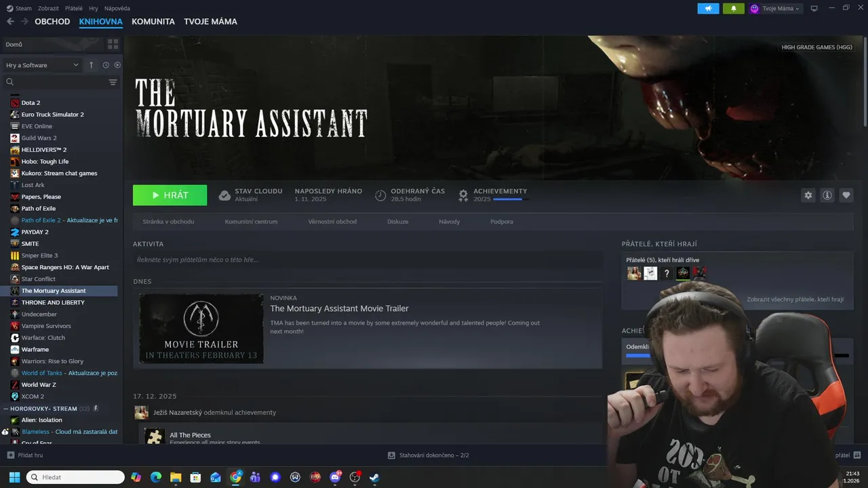Open downloads status Stahování dokončeno
The height and width of the screenshot is (488, 868).
pos(429,455)
